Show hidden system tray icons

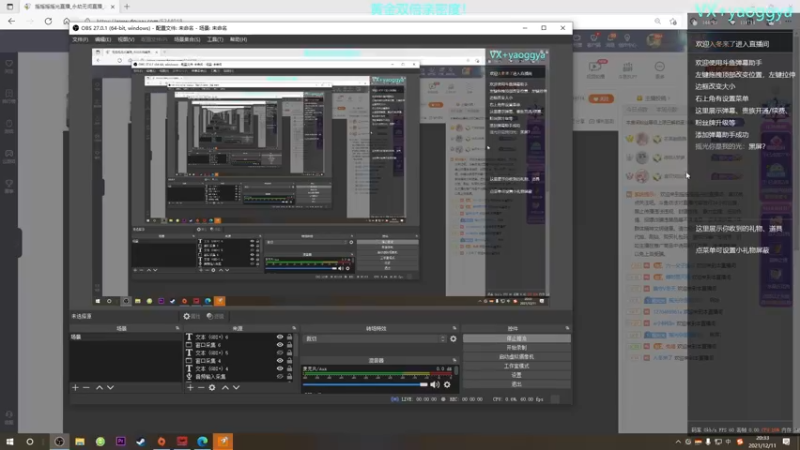pyautogui.click(x=678, y=442)
